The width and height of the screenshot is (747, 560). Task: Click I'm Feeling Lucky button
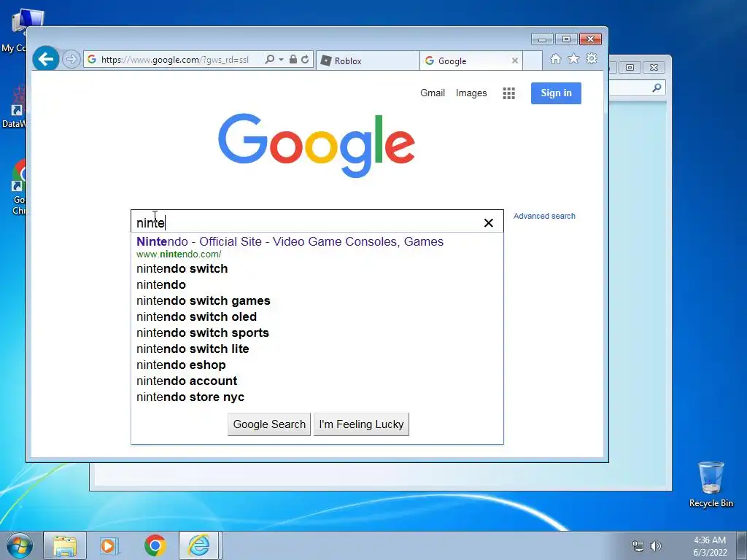361,424
